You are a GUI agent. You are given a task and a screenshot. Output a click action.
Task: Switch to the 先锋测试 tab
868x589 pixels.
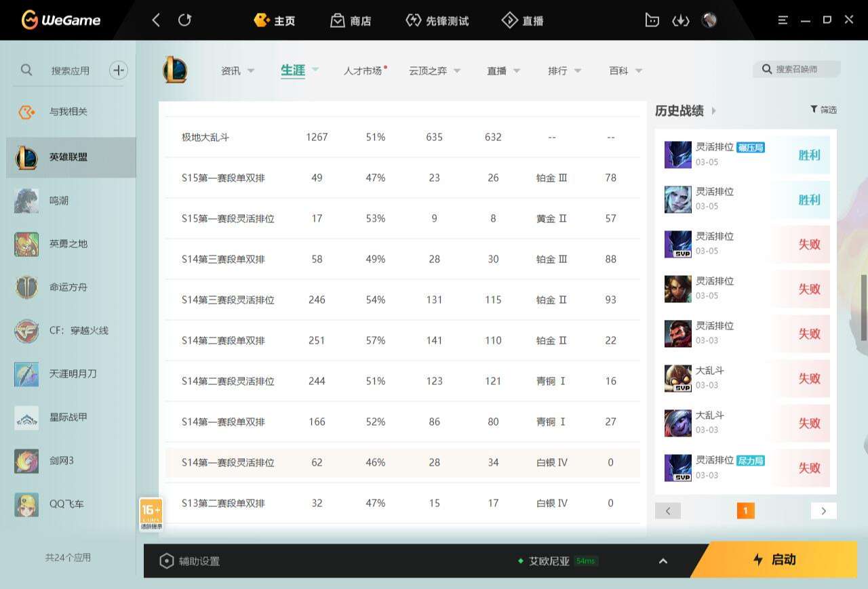[x=437, y=20]
